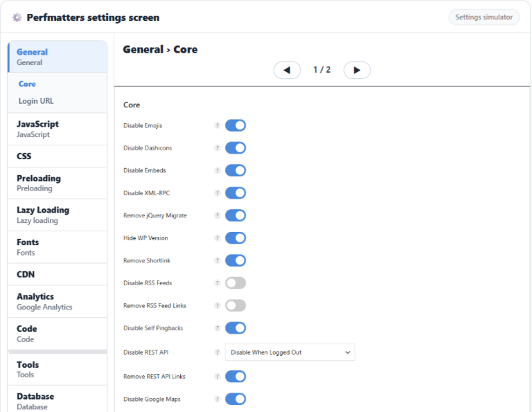The width and height of the screenshot is (532, 412).
Task: Open help icon for Disable Emojis
Action: [x=218, y=125]
